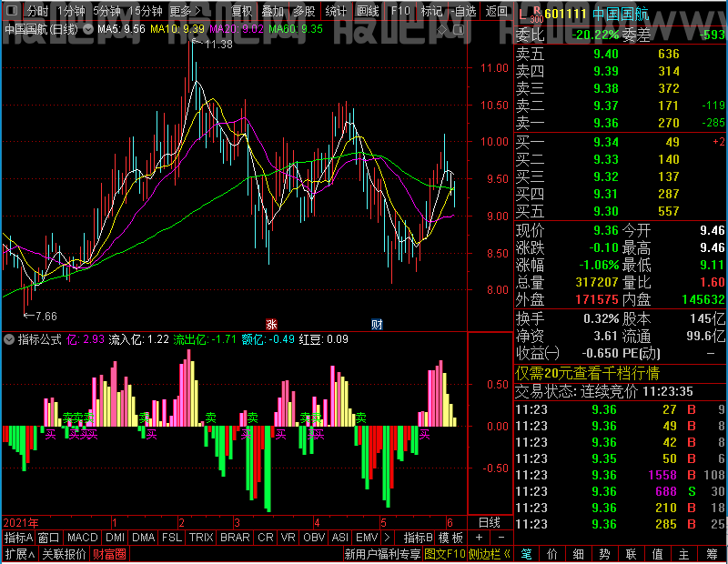
Task: Click the 叠加 overlay button
Action: 272,11
